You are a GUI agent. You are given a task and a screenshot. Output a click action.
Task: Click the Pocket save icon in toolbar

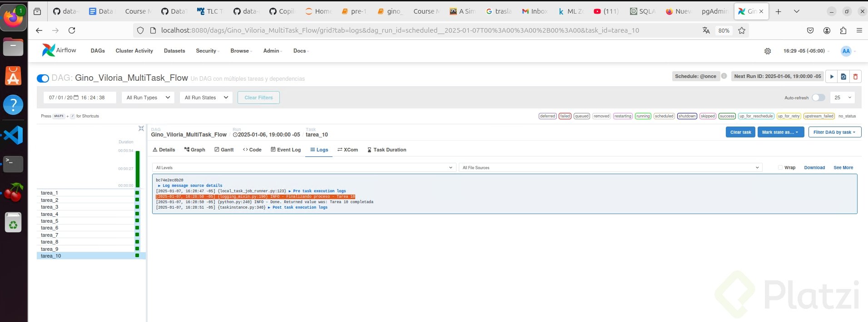click(810, 30)
